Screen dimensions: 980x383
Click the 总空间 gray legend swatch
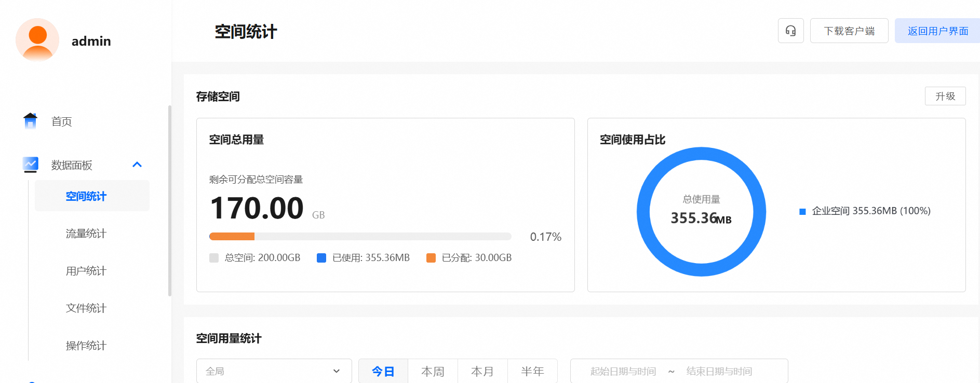[x=214, y=258]
